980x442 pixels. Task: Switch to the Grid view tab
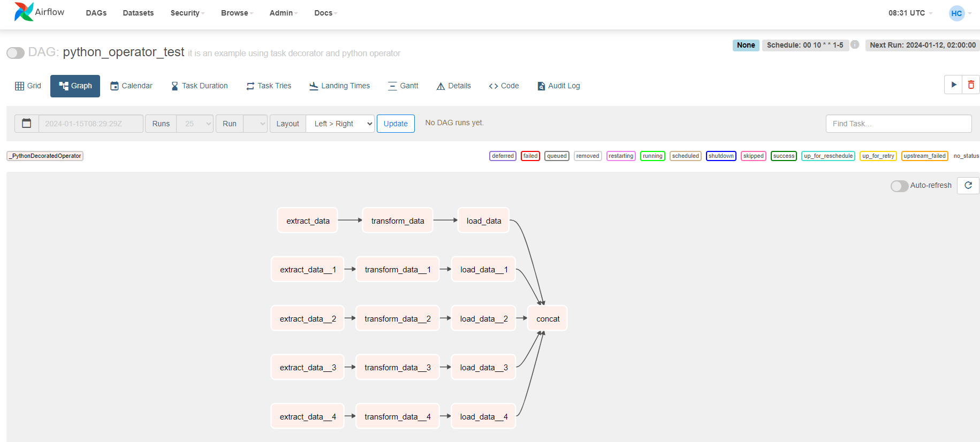(x=28, y=86)
